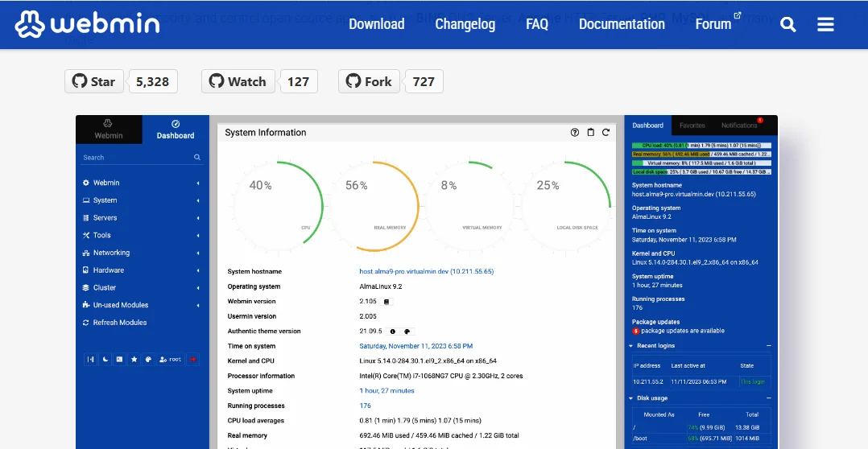Click the second icon beside theme version 21.09.5

pyautogui.click(x=407, y=332)
